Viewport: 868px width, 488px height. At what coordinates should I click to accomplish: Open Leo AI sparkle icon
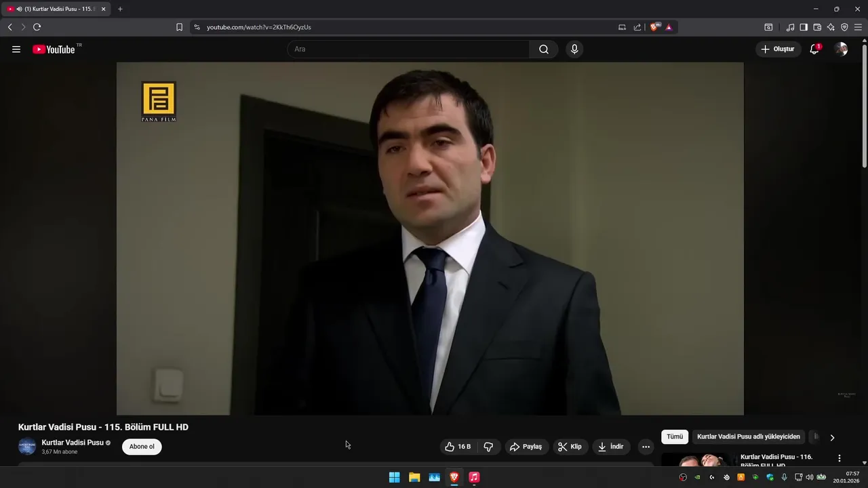click(x=831, y=27)
